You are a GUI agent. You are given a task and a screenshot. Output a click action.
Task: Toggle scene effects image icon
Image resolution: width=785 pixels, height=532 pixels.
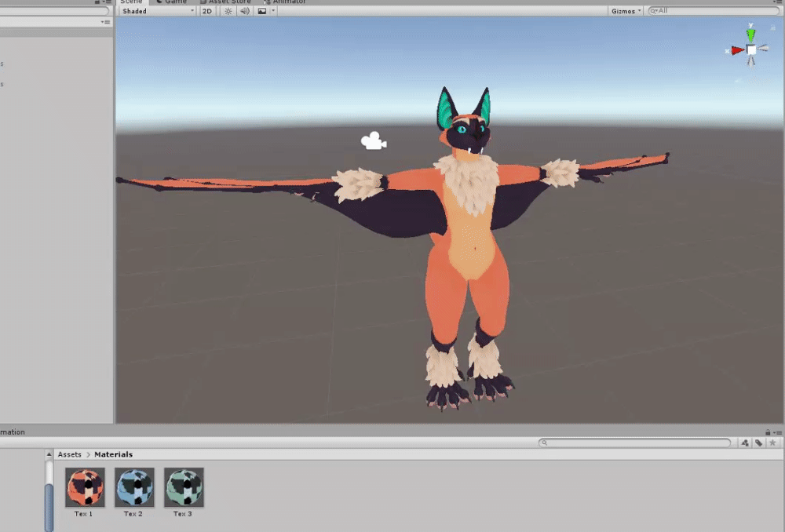(x=262, y=11)
